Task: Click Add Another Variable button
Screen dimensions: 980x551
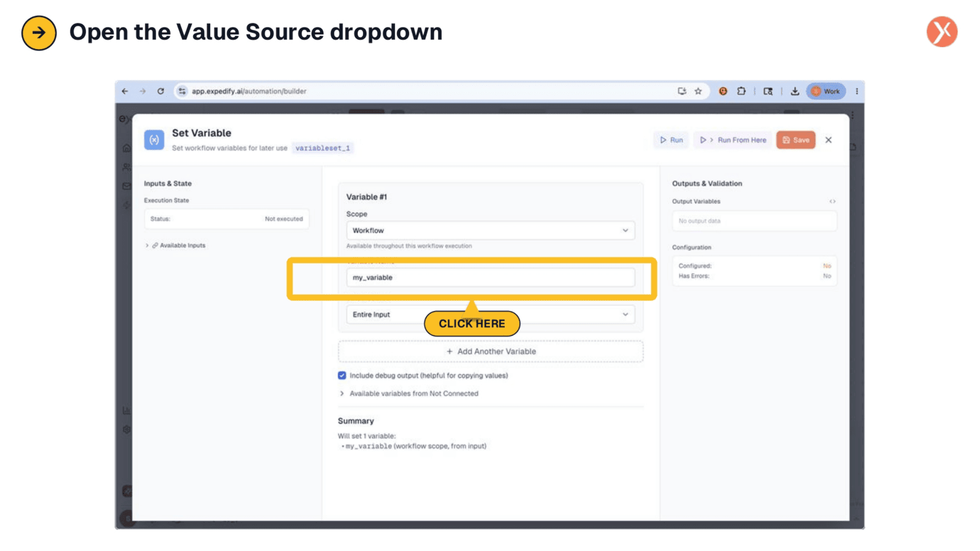Action: coord(491,351)
